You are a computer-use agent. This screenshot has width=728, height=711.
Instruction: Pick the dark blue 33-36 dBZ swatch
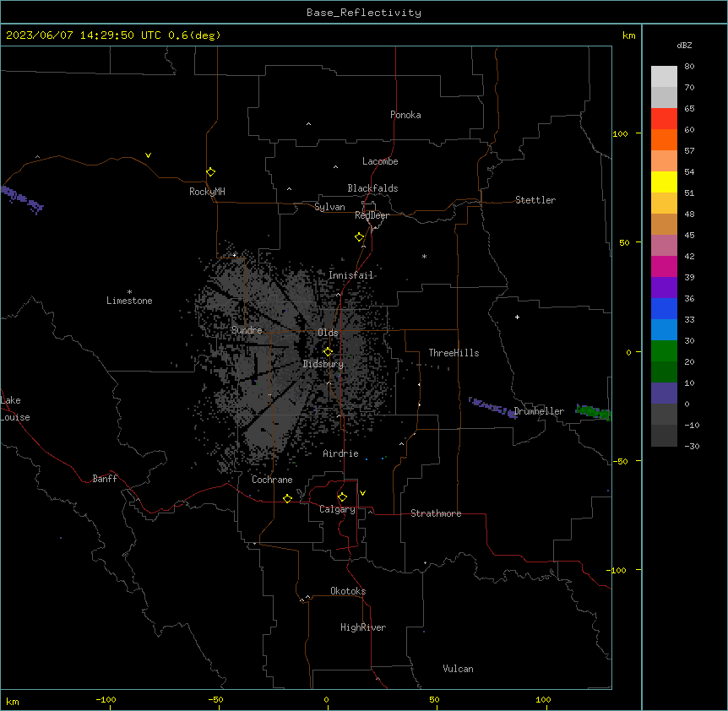coord(664,308)
